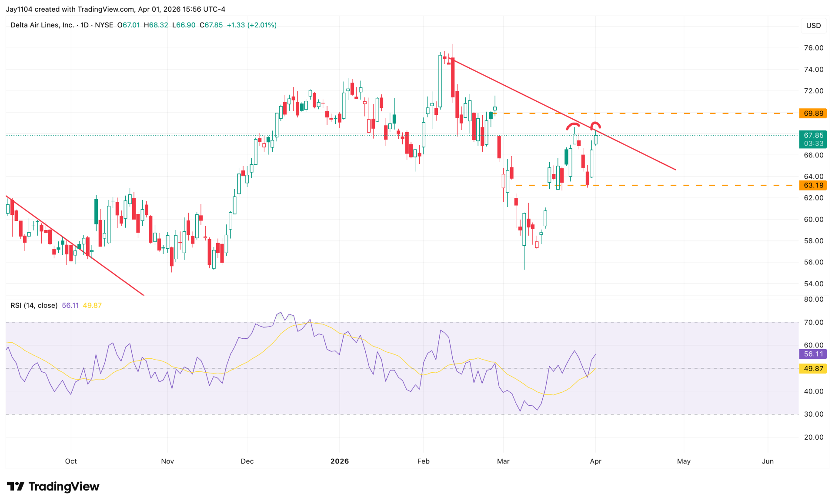Click the 2026 year label on time axis
Screen dimensions: 835x504
pyautogui.click(x=339, y=461)
